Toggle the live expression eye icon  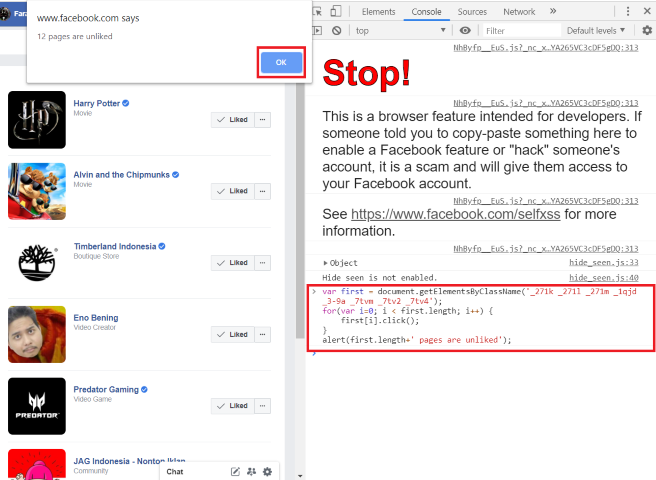coord(465,31)
